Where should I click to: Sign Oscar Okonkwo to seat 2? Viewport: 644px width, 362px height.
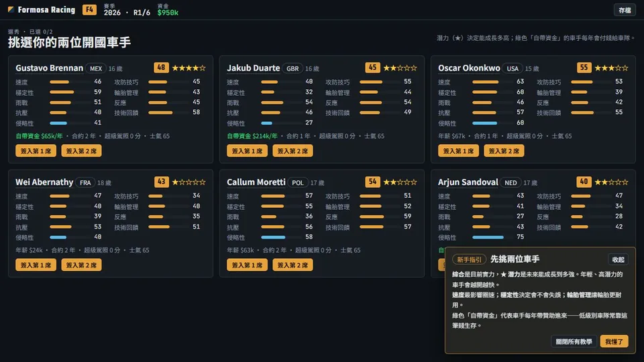(504, 151)
